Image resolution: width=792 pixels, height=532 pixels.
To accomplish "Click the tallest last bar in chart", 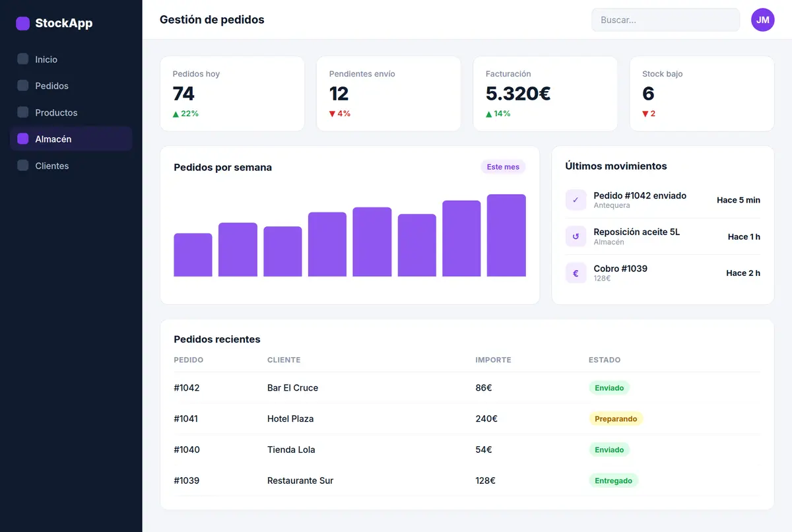I will pos(506,236).
